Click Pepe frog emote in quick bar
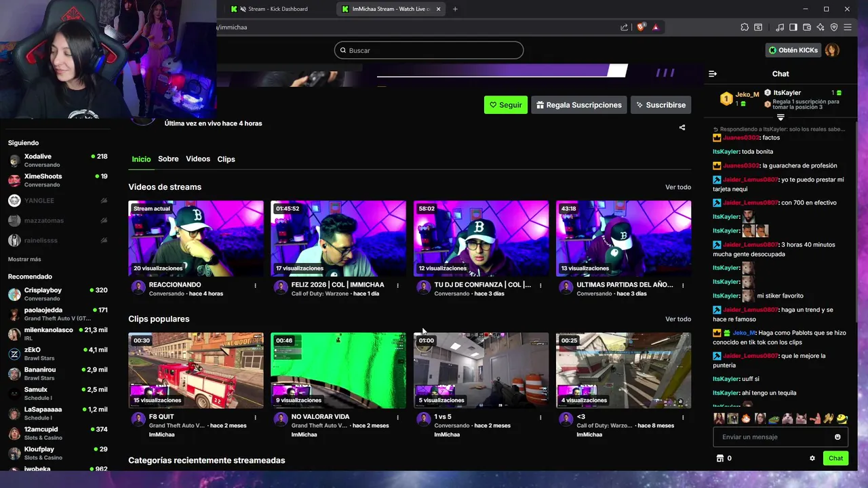This screenshot has height=488, width=868. 774,419
